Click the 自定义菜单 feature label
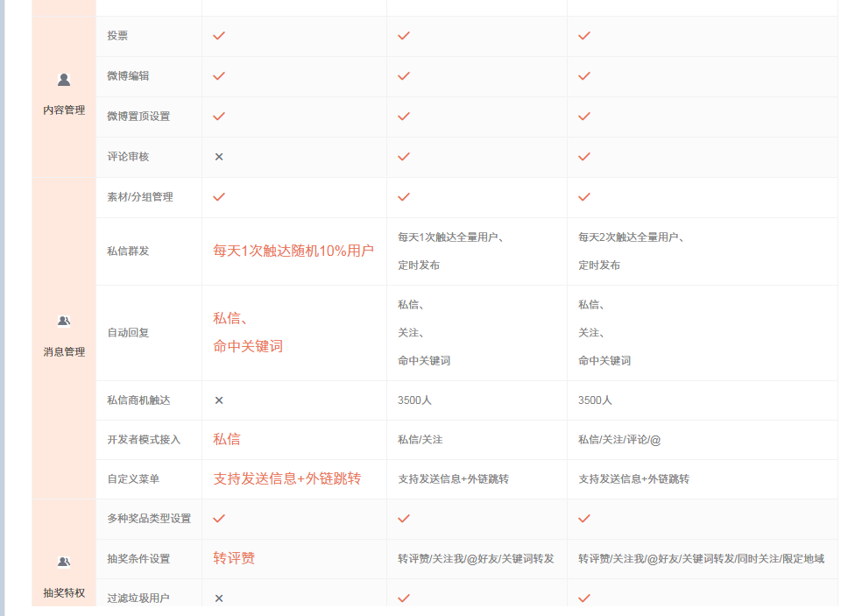 pos(133,479)
